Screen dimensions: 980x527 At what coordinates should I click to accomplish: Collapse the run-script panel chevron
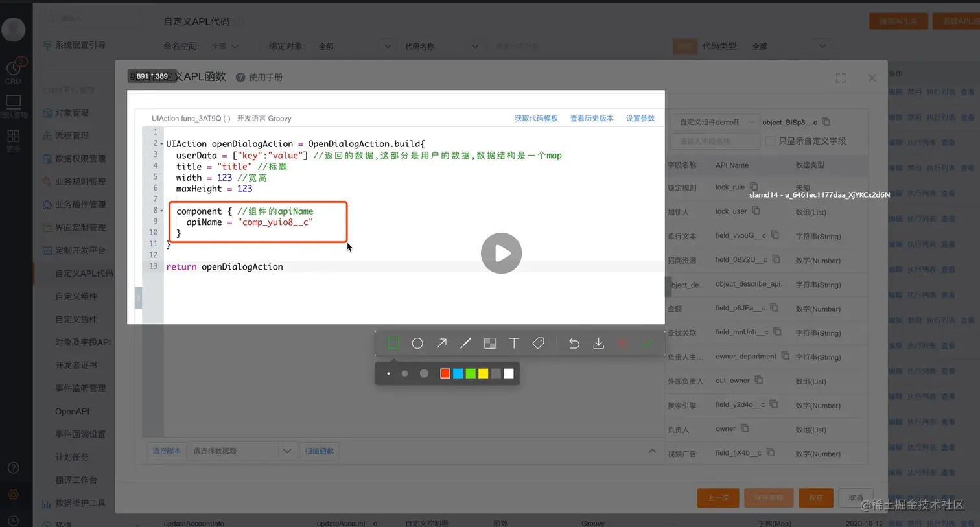point(652,451)
